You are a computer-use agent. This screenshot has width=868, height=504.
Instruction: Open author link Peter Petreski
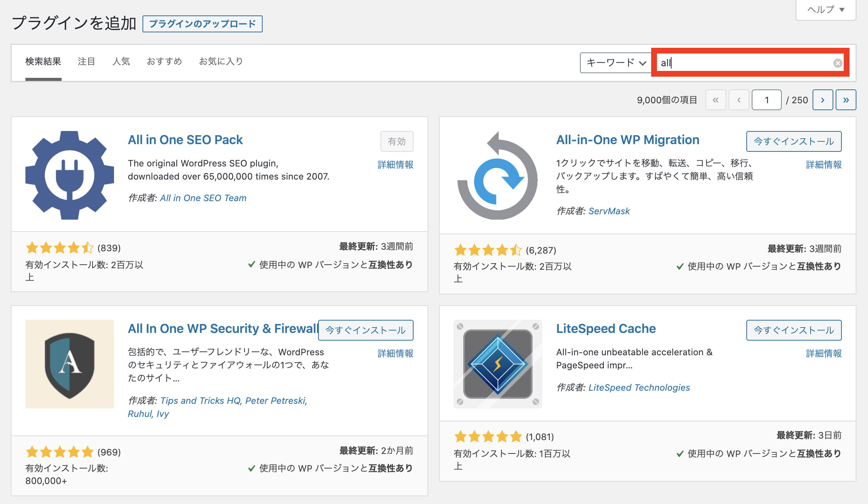coord(275,401)
